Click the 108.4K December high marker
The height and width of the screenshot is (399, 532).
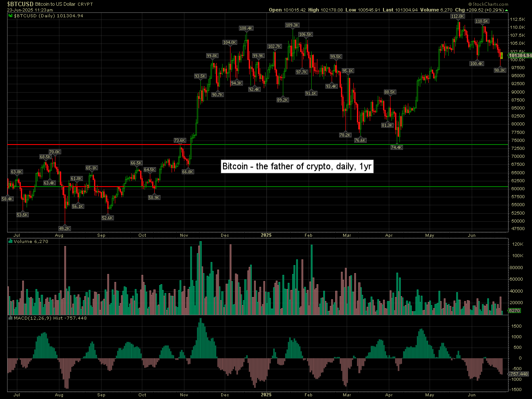click(x=246, y=28)
